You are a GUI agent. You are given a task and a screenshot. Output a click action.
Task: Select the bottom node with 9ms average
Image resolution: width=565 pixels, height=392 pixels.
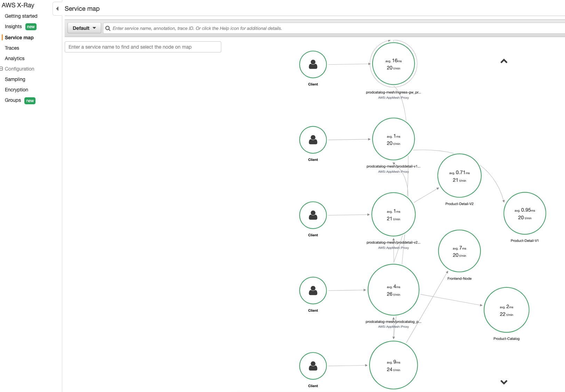point(393,365)
